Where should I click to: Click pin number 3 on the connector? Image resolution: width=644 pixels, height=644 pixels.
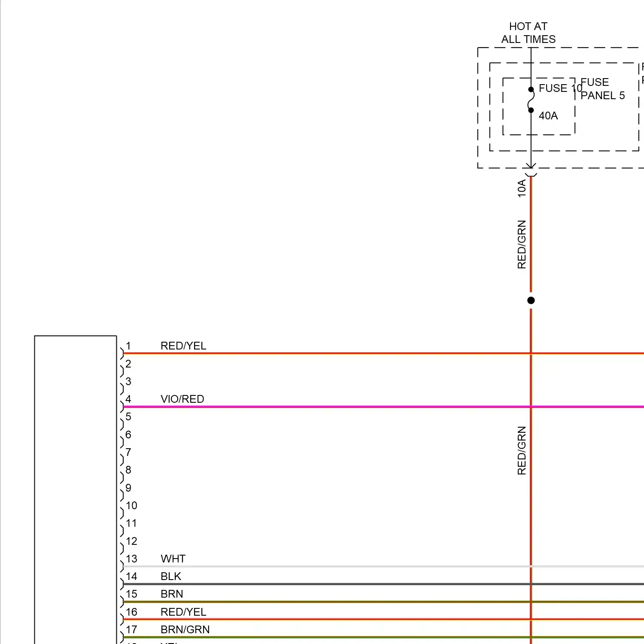coord(128,381)
